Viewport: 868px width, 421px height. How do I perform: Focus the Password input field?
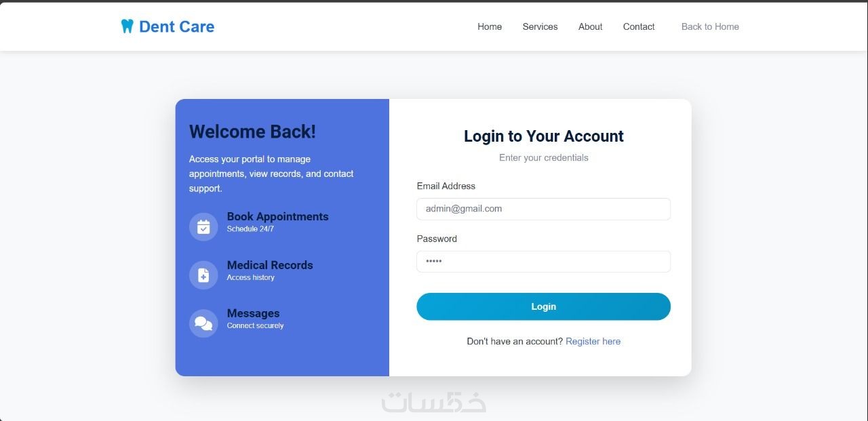[x=543, y=262]
